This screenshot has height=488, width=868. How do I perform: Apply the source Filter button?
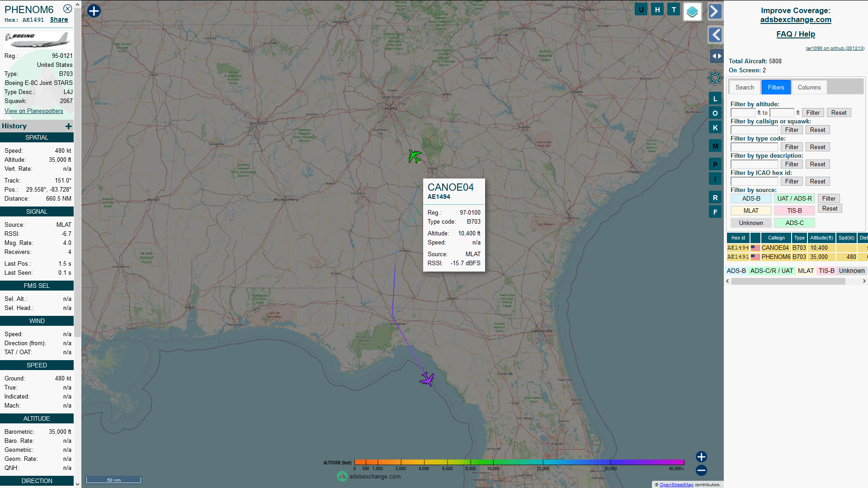(829, 198)
